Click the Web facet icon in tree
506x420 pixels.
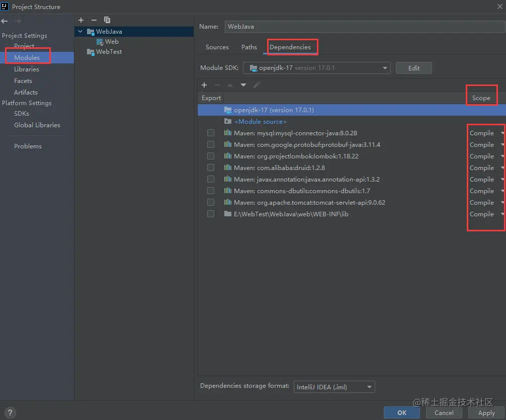point(100,42)
